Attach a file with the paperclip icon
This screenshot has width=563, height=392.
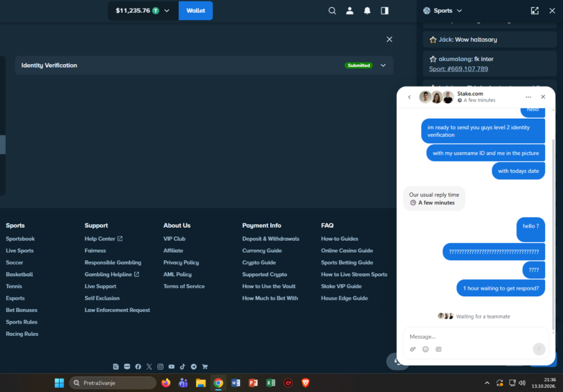(x=413, y=349)
